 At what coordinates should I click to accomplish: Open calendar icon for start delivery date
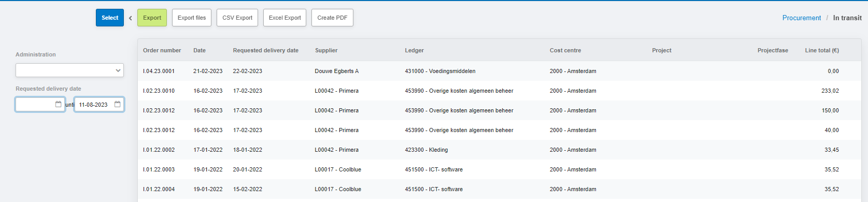pos(58,105)
